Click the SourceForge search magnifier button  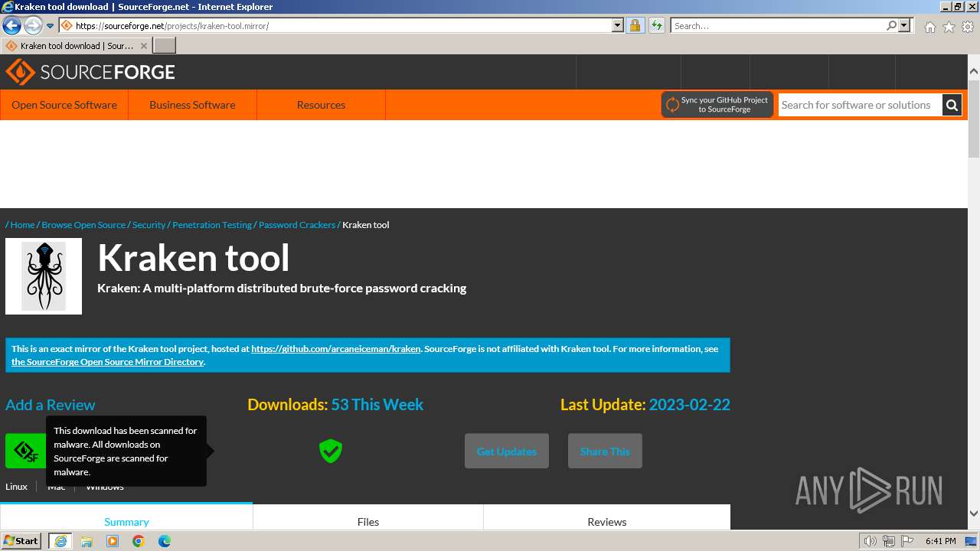952,105
